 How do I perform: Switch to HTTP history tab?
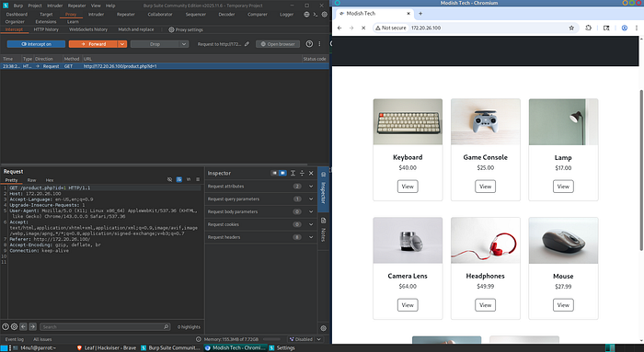coord(46,29)
